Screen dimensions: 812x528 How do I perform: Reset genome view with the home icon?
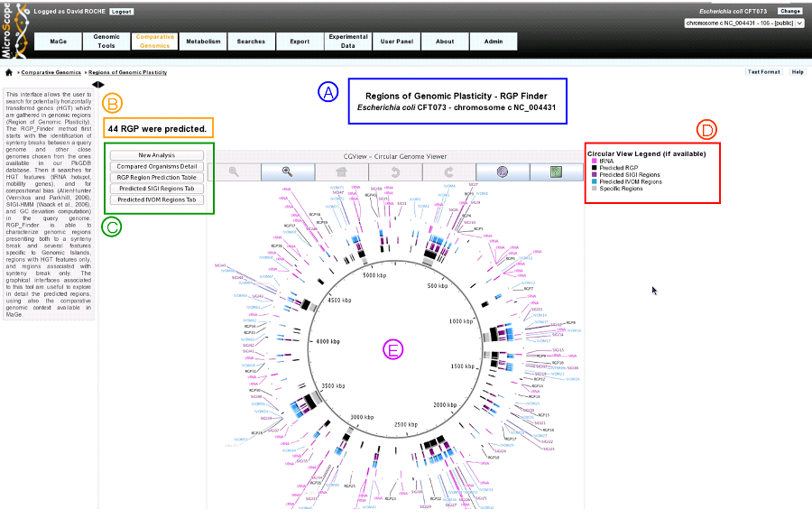pyautogui.click(x=341, y=172)
